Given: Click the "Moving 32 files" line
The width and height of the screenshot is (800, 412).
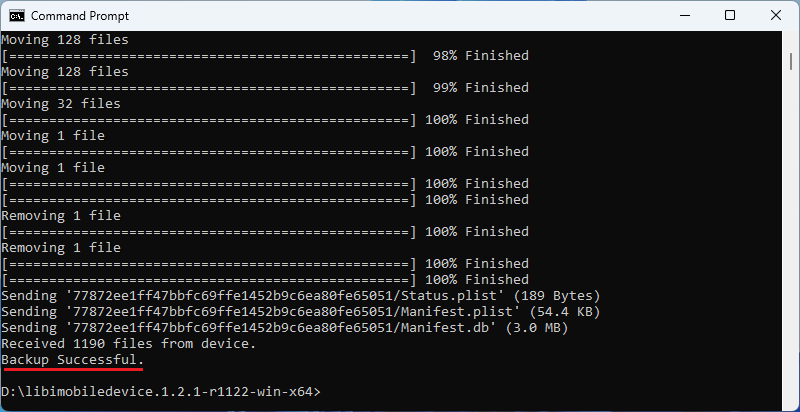Looking at the screenshot, I should coord(60,104).
